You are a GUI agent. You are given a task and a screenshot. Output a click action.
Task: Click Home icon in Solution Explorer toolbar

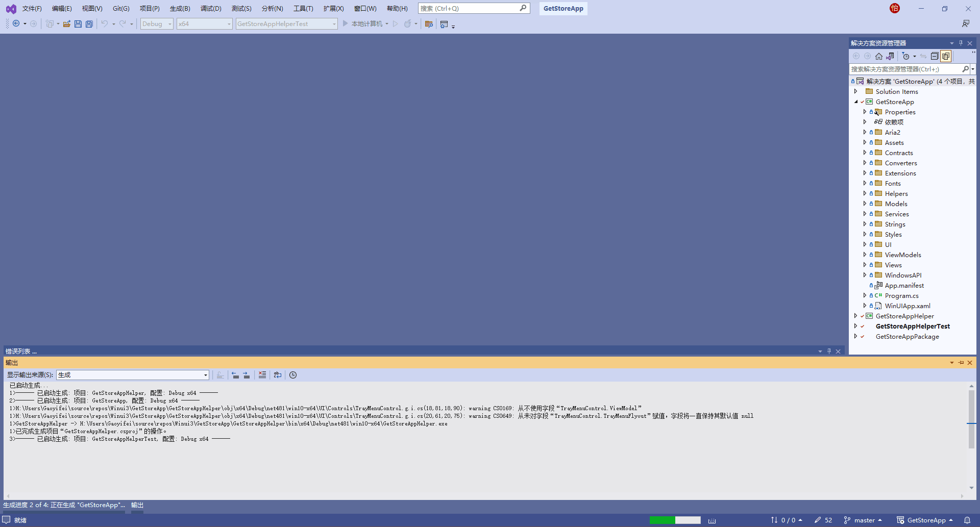[x=879, y=56]
